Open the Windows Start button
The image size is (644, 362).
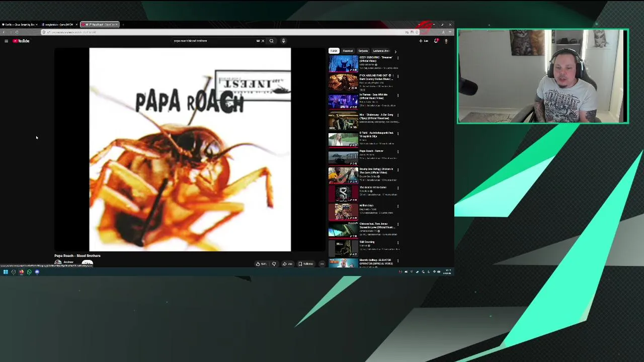pyautogui.click(x=6, y=272)
